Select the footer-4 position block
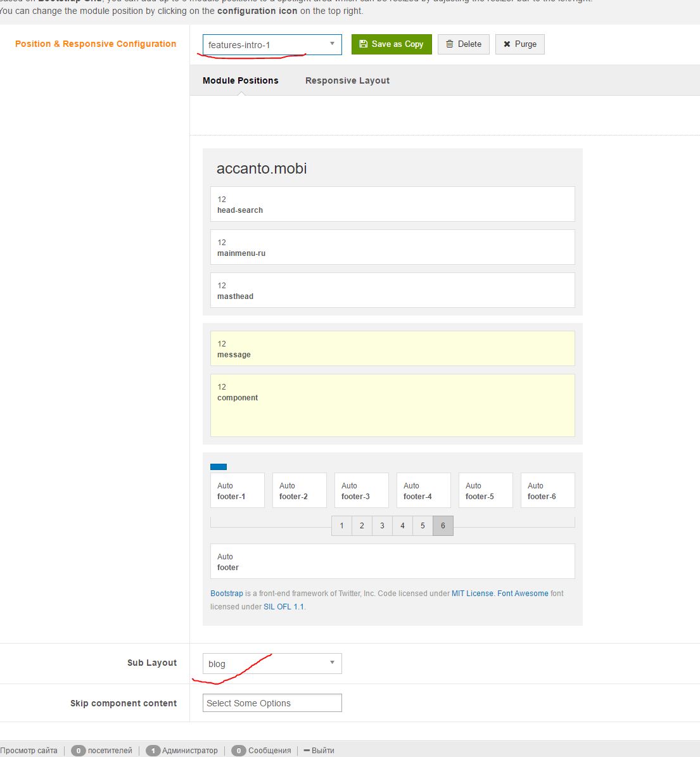700x757 pixels. [423, 490]
